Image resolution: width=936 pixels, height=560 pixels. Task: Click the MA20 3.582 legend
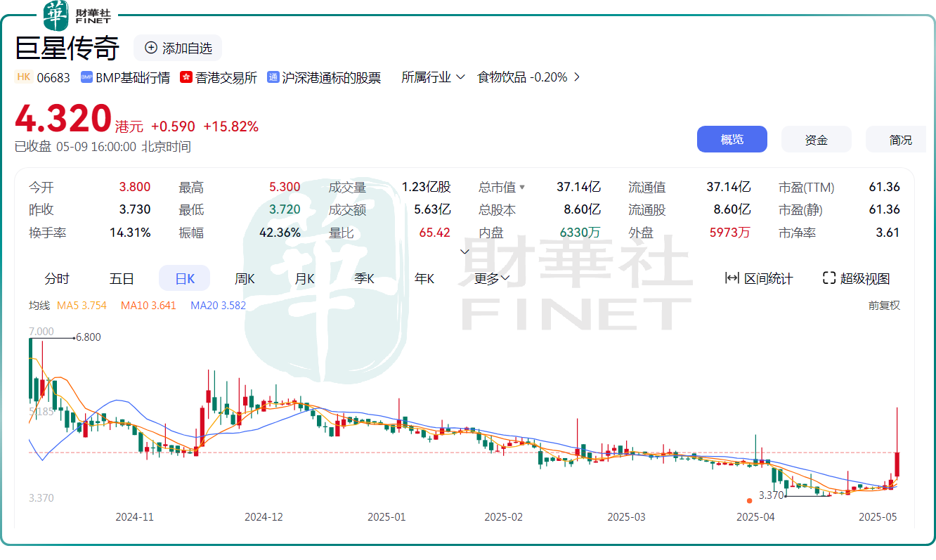click(x=218, y=305)
